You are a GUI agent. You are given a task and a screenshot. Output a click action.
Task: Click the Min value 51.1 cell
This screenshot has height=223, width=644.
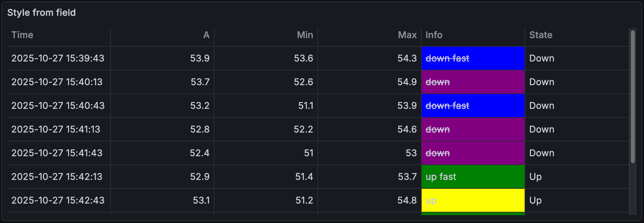pos(306,106)
